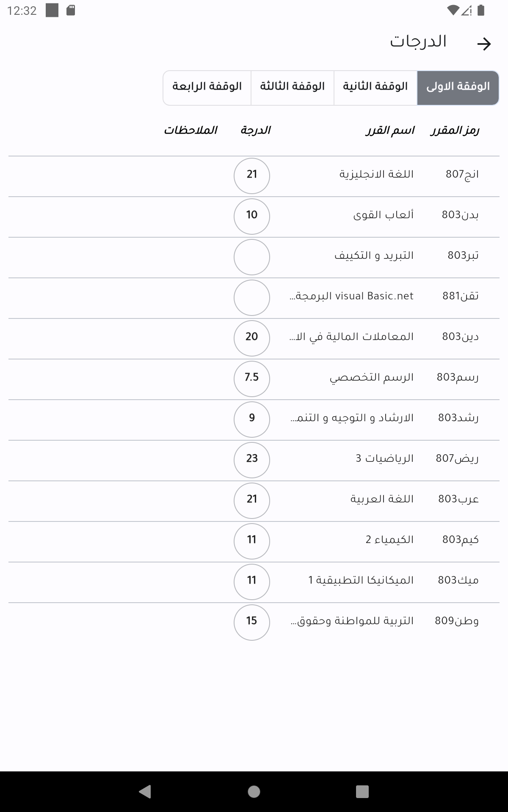508x812 pixels.
Task: Go to the الوقفة الرابعة tab
Action: 207,88
